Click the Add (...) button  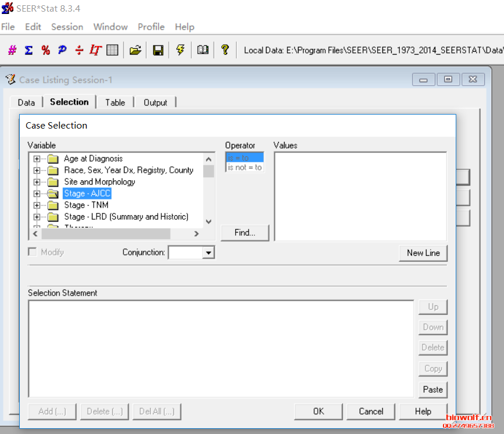52,411
